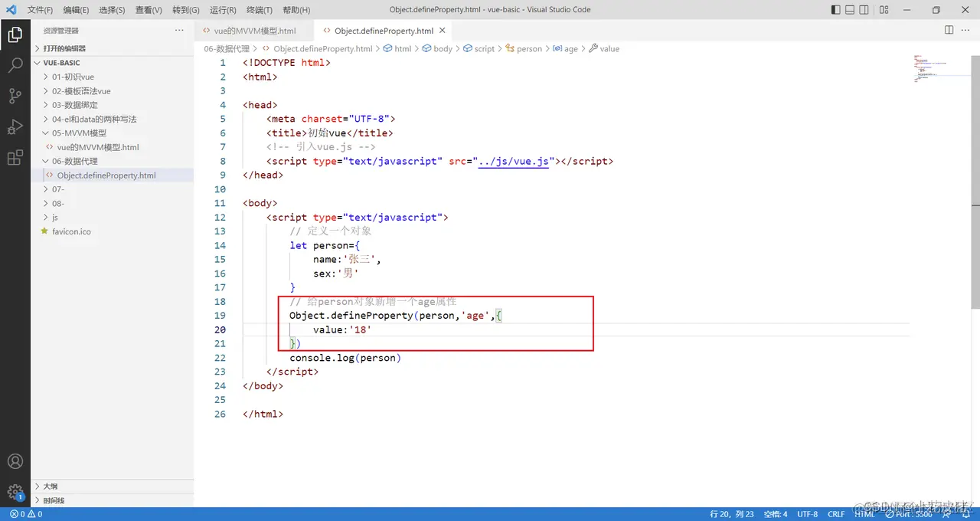Click the VS Code logo icon
The height and width of the screenshot is (521, 980).
11,10
